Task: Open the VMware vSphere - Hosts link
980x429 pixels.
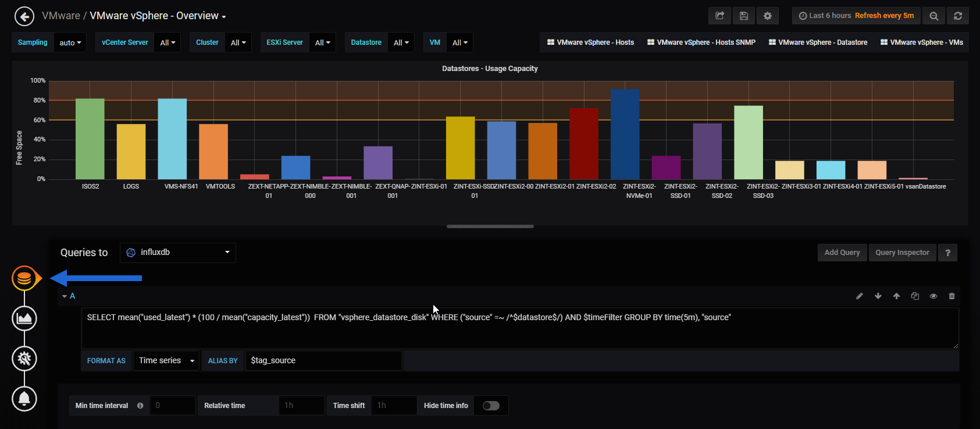Action: coord(591,42)
